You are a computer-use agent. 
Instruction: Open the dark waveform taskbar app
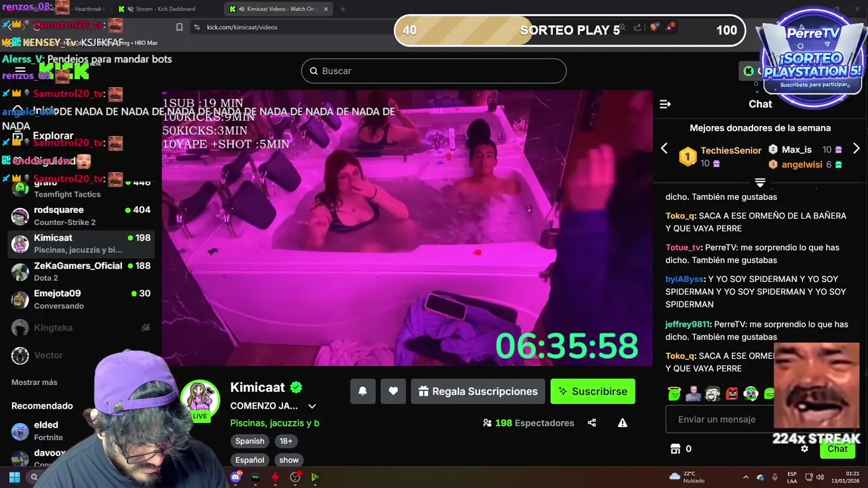click(256, 477)
